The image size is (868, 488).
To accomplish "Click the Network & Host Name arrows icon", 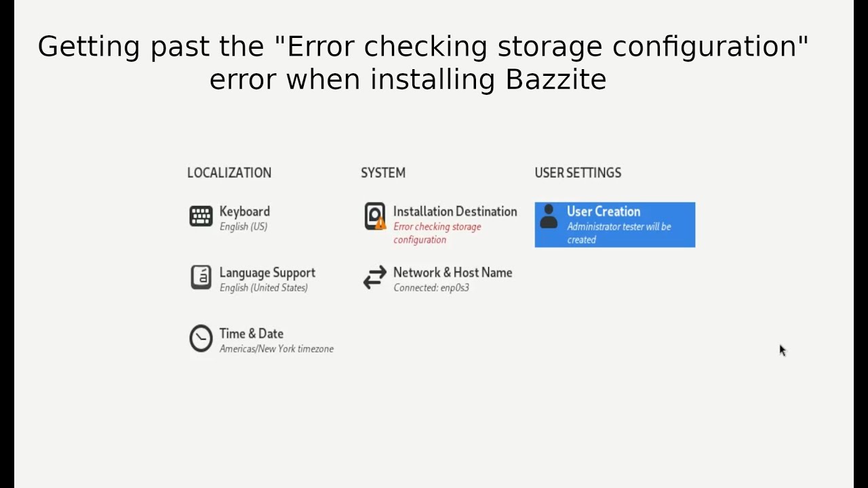I will (374, 277).
